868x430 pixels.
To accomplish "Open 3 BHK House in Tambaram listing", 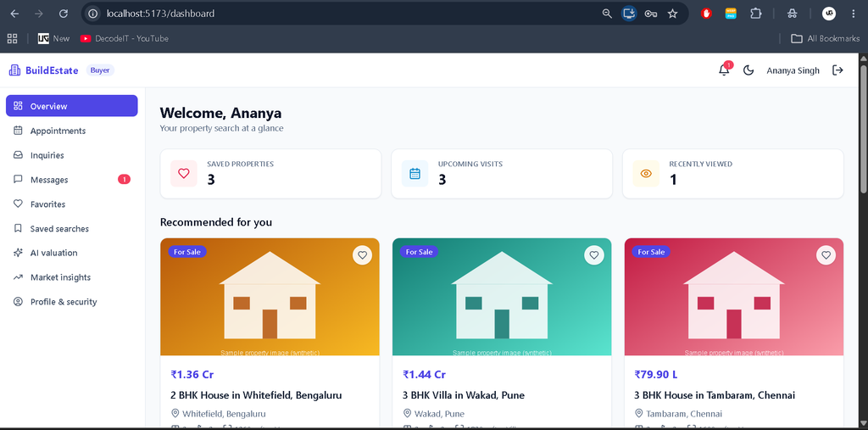I will point(715,395).
